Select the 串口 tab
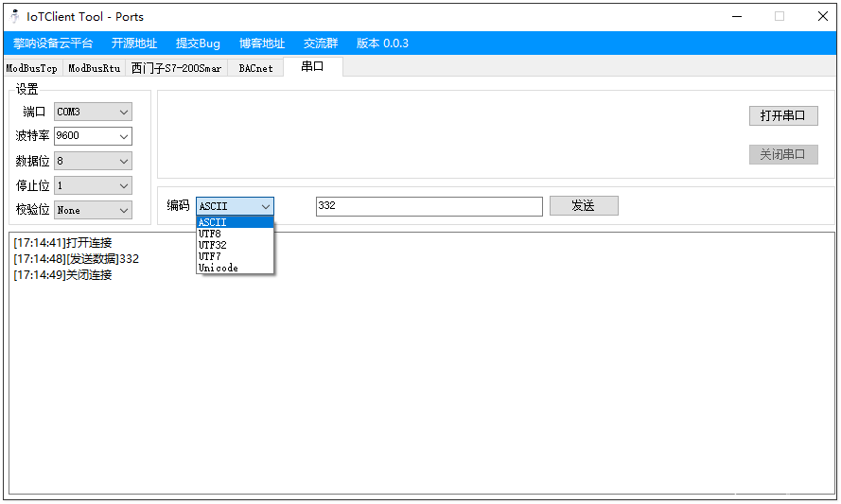 pos(313,66)
